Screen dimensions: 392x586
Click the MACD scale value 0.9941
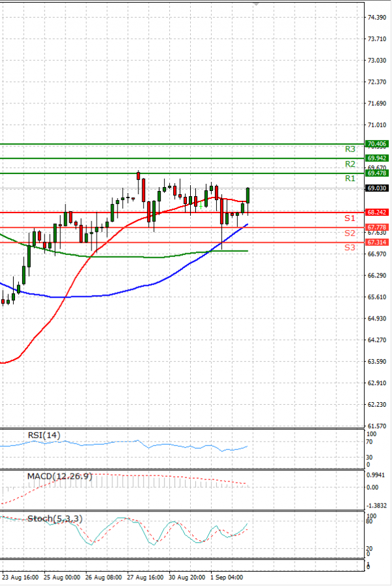376,475
